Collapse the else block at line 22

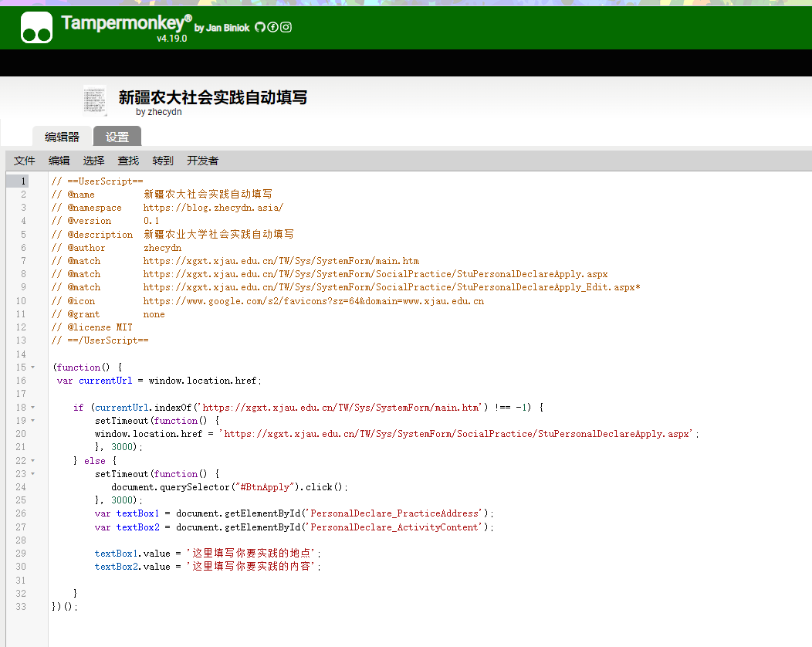32,461
